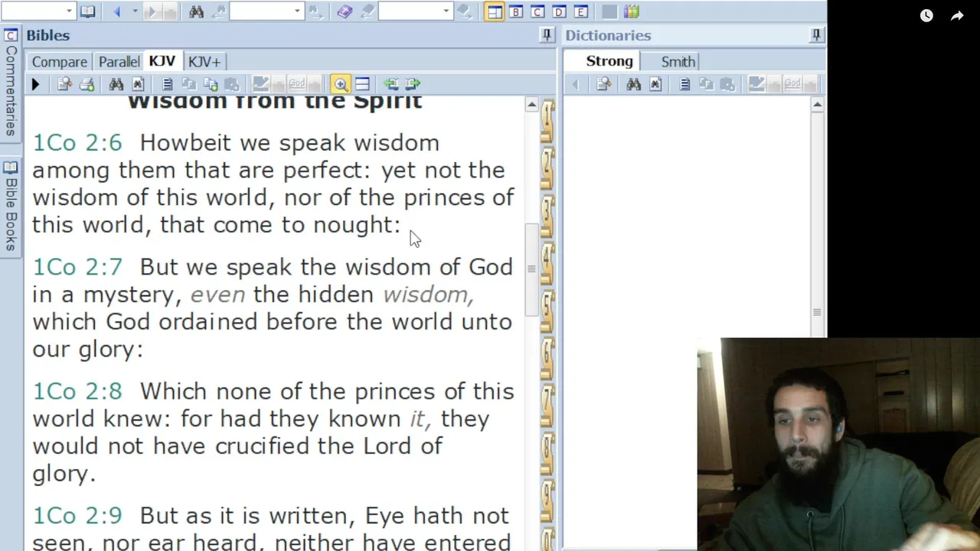This screenshot has height=551, width=980.
Task: Click the video share arrow icon
Action: 957,15
